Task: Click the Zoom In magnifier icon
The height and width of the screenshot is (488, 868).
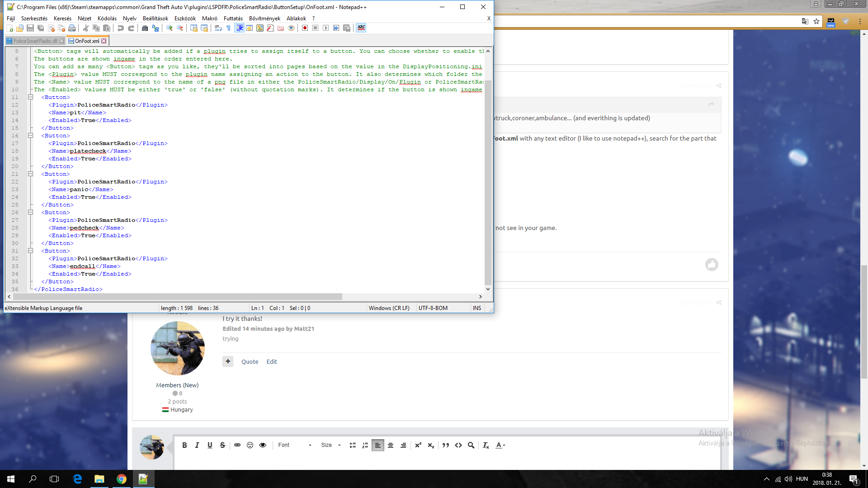Action: 170,28
